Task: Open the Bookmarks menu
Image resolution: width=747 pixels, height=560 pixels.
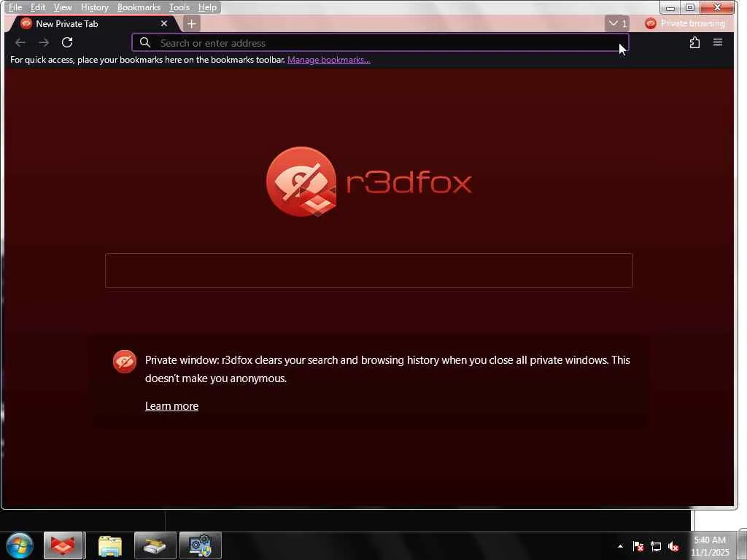Action: tap(139, 7)
